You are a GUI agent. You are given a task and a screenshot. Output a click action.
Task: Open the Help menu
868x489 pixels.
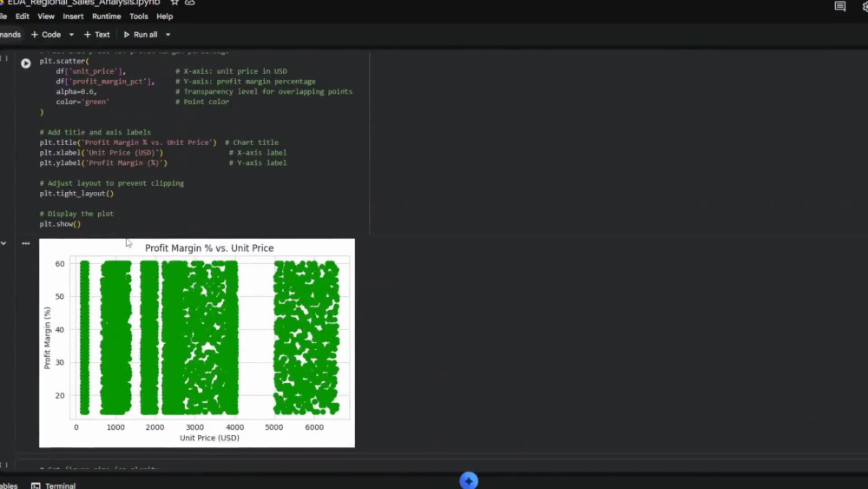(164, 17)
